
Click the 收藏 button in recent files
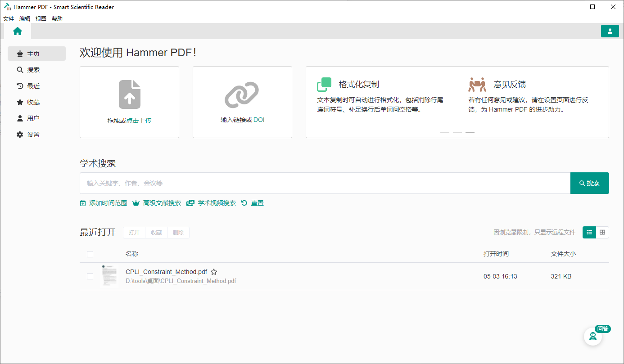[x=156, y=233]
